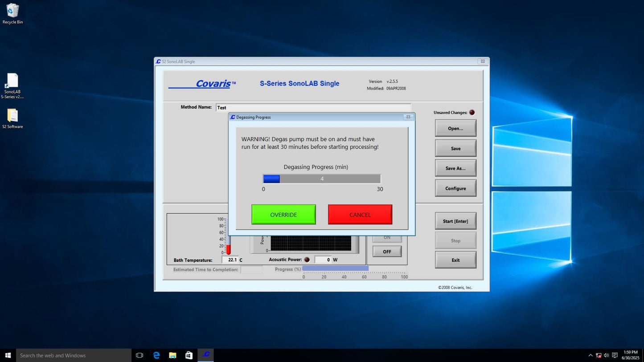Click the green OVERRIDE button
This screenshot has width=644, height=362.
click(x=283, y=215)
